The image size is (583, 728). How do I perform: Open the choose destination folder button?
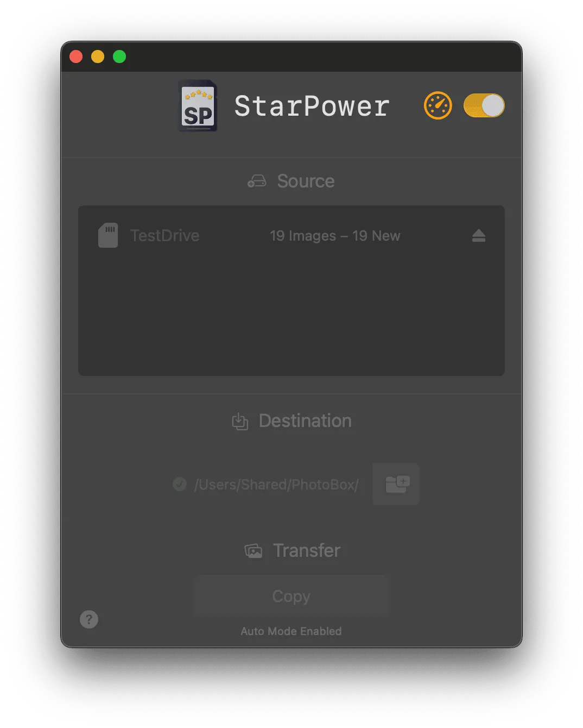pos(396,484)
